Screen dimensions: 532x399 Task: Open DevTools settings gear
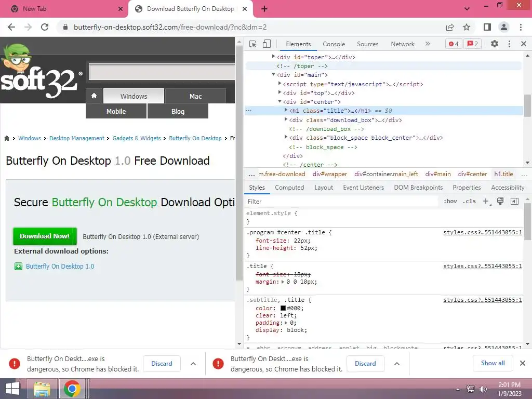495,44
